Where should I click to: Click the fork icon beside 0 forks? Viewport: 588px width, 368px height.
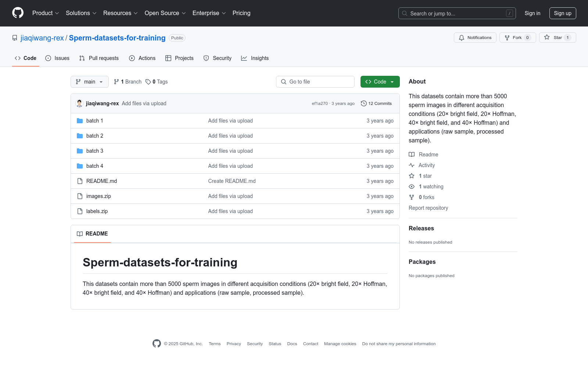coord(412,197)
